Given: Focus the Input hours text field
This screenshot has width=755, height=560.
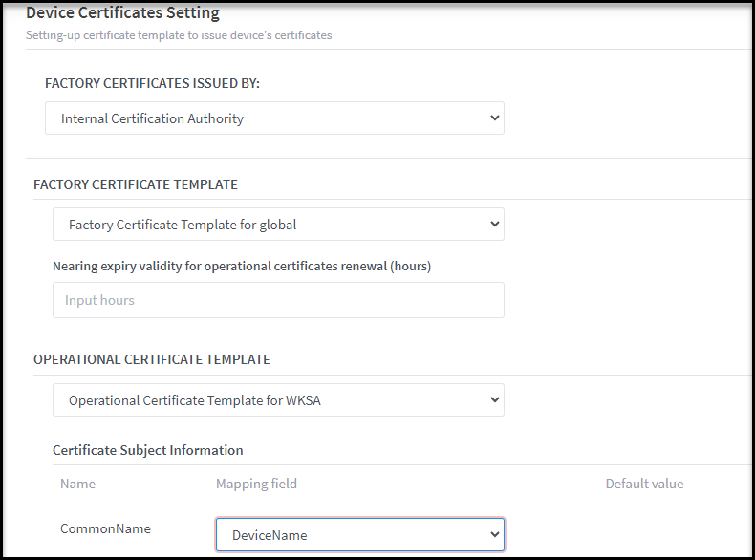Looking at the screenshot, I should pos(277,300).
